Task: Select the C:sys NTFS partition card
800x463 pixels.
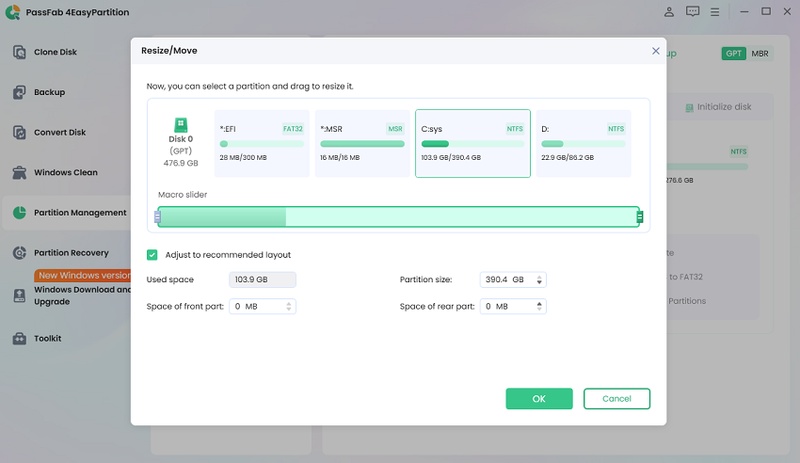Action: click(x=473, y=143)
